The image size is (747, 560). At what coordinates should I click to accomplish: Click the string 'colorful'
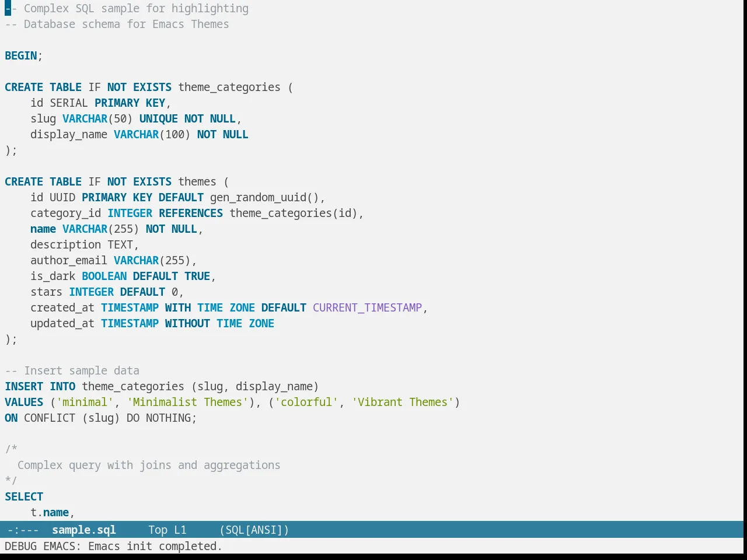306,402
